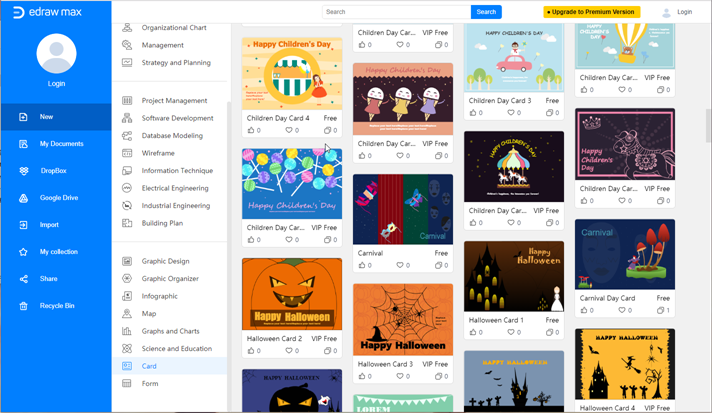Click the Recycle Bin sidebar label

coord(57,306)
